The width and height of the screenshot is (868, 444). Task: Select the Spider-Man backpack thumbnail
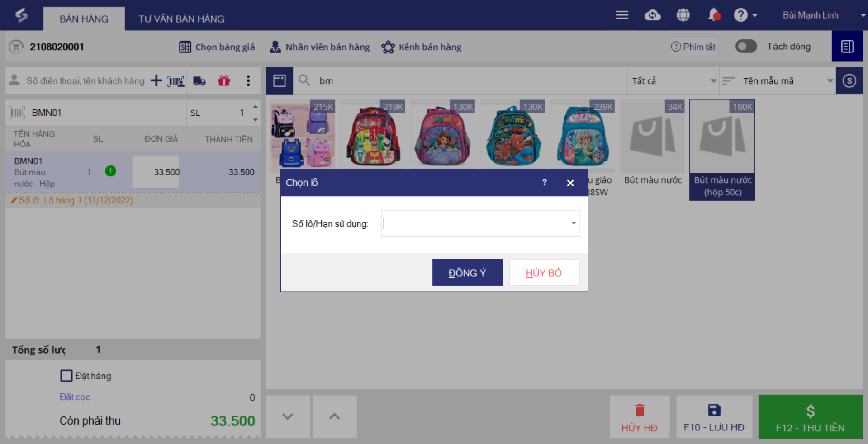tap(513, 135)
